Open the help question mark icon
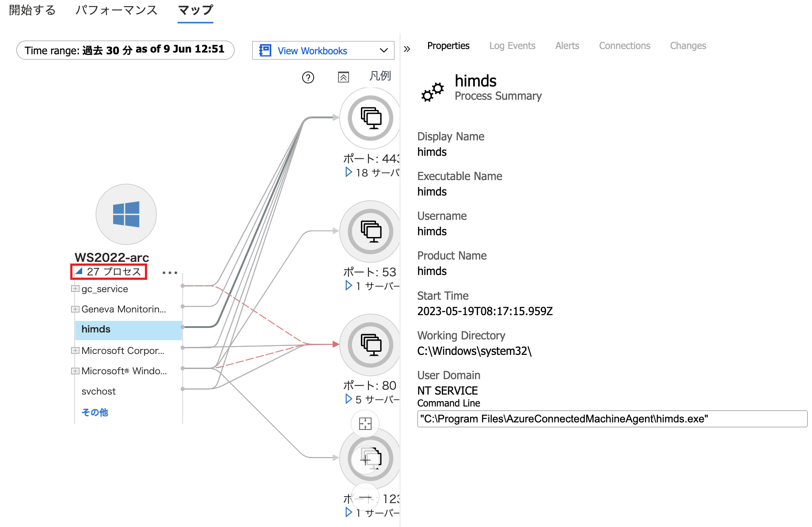 click(x=308, y=78)
